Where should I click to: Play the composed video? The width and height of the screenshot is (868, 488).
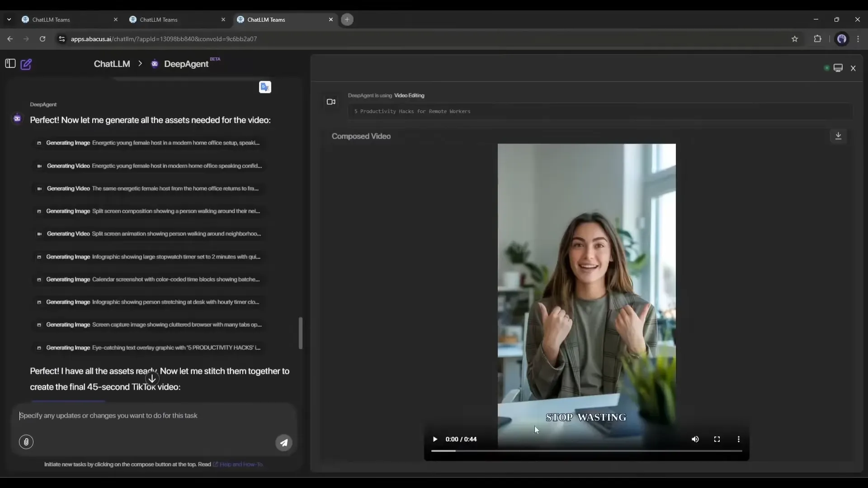point(435,439)
